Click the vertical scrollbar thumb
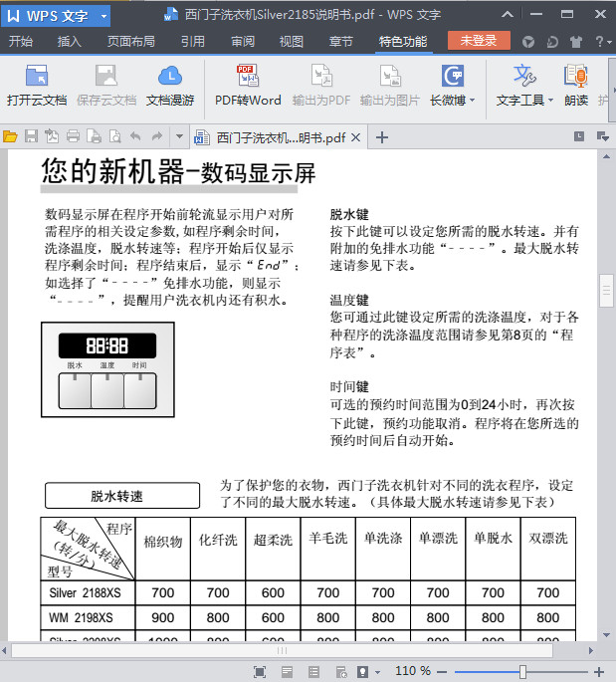The image size is (616, 682). point(606,291)
